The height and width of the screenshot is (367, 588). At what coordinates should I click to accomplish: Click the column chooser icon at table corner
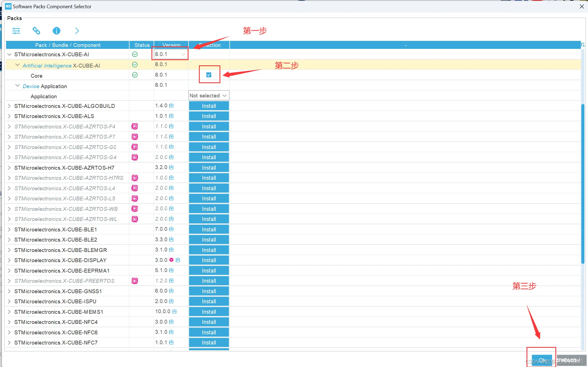click(x=583, y=45)
